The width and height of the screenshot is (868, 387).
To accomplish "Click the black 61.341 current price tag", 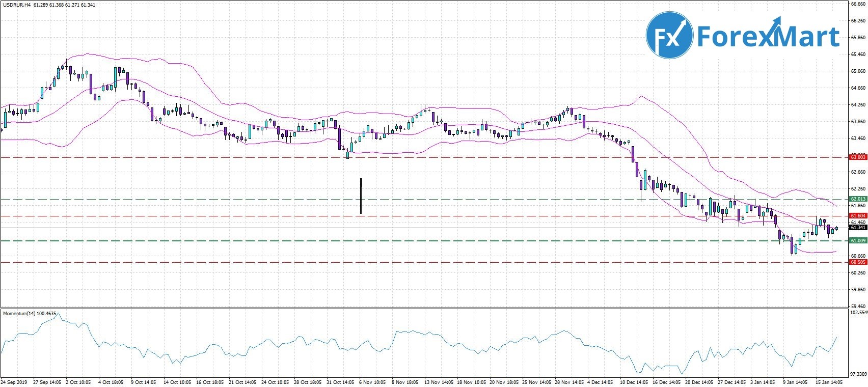I will (x=858, y=228).
